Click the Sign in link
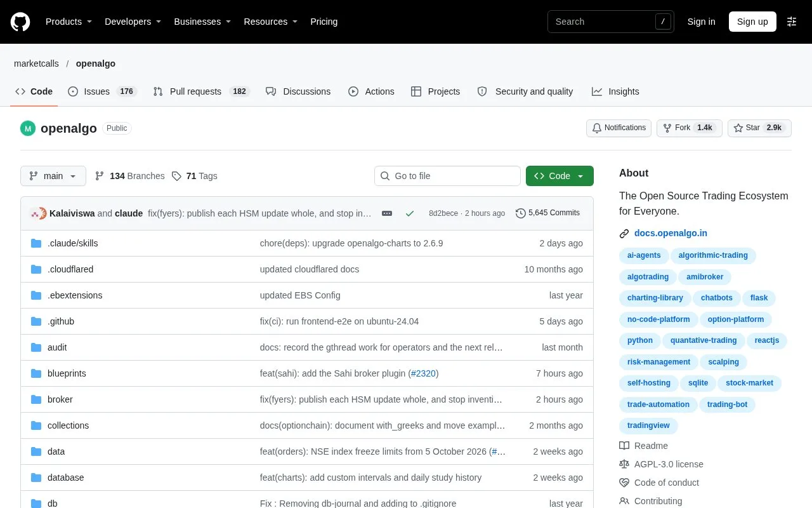812x508 pixels. (701, 22)
